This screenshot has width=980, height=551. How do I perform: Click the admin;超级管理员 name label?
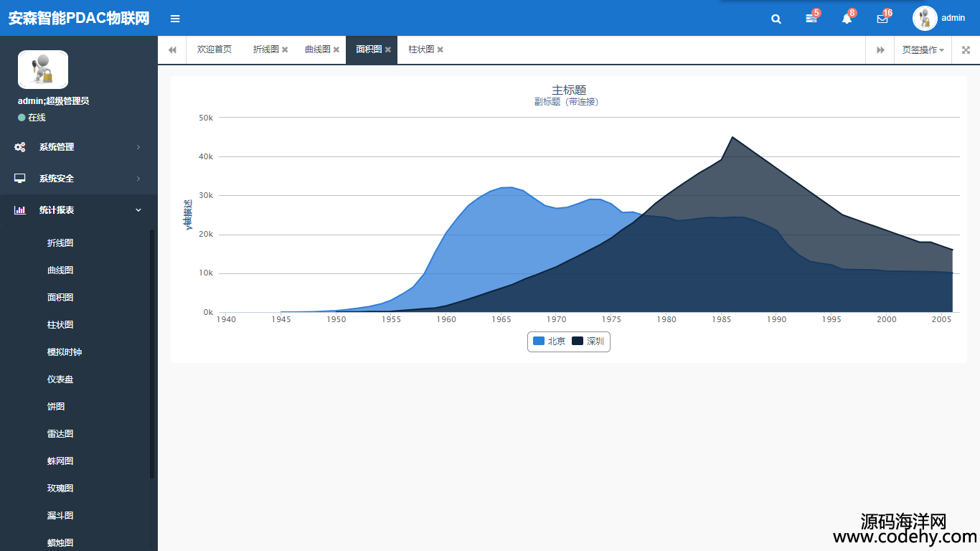point(54,101)
